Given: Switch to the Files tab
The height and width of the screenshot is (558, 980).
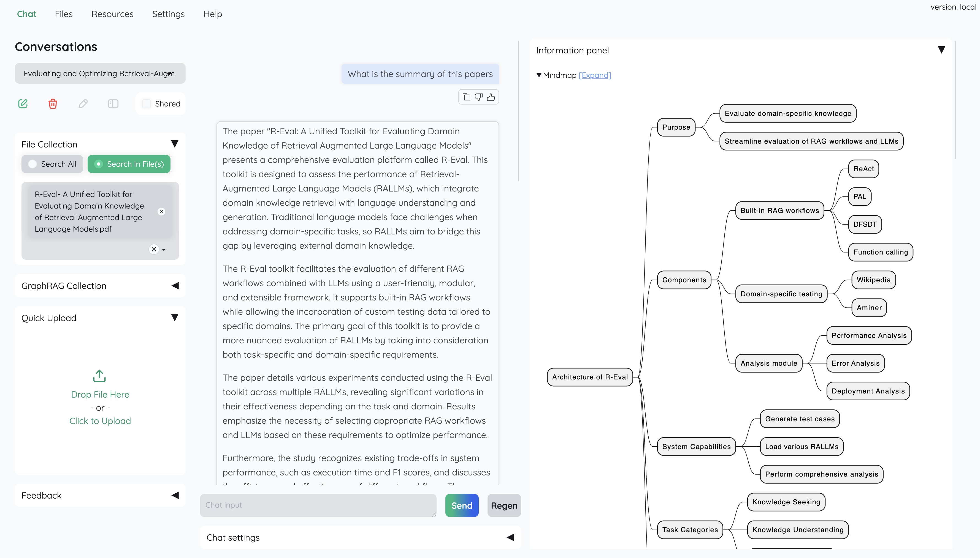Looking at the screenshot, I should coord(64,14).
